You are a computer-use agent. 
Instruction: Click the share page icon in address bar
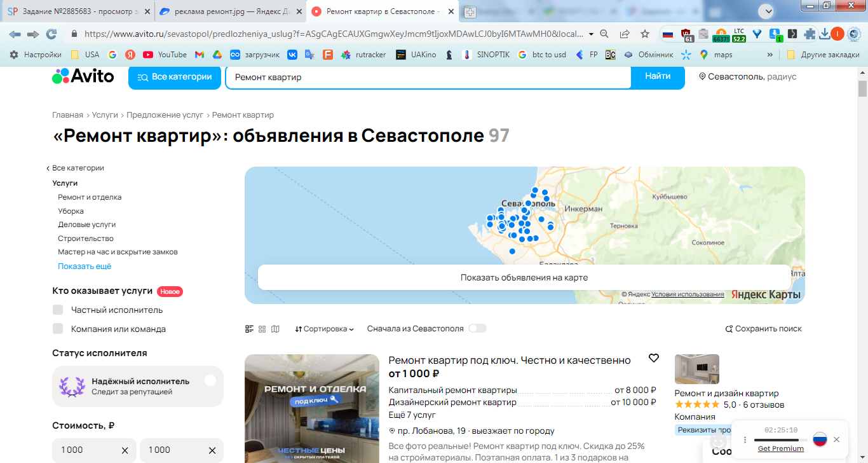click(625, 34)
